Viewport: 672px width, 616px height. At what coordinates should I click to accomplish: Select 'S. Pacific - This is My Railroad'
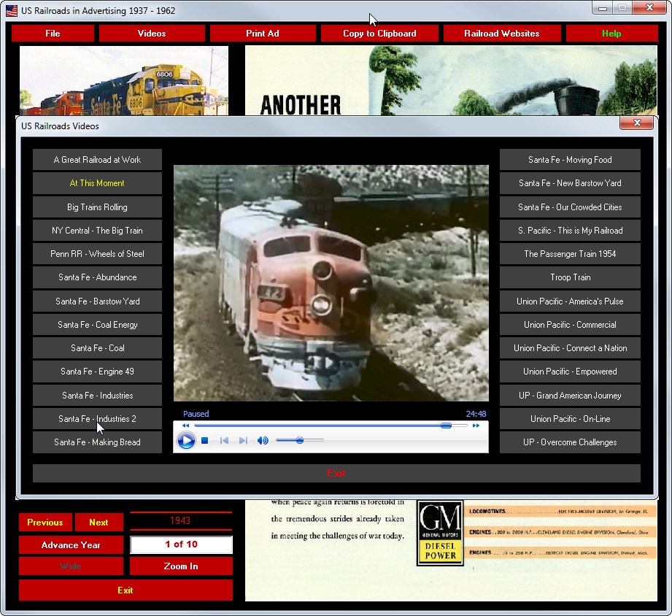coord(570,230)
